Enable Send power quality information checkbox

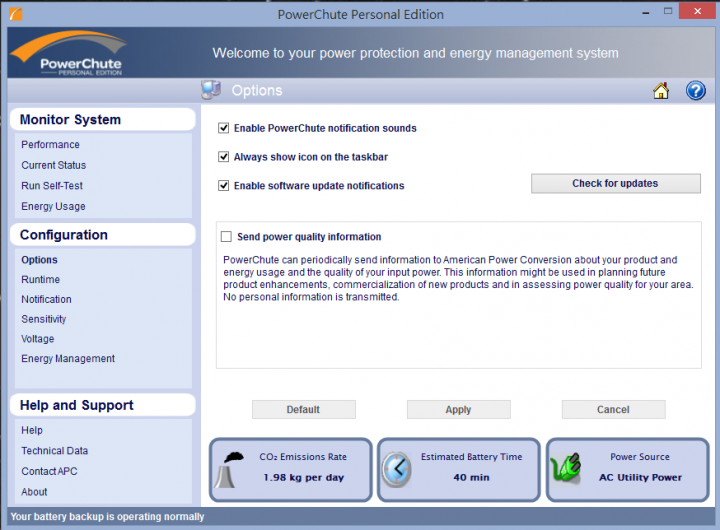(226, 237)
